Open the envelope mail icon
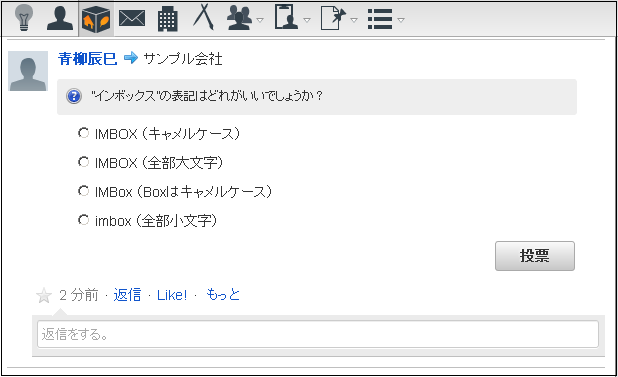The width and height of the screenshot is (618, 377). coord(132,19)
